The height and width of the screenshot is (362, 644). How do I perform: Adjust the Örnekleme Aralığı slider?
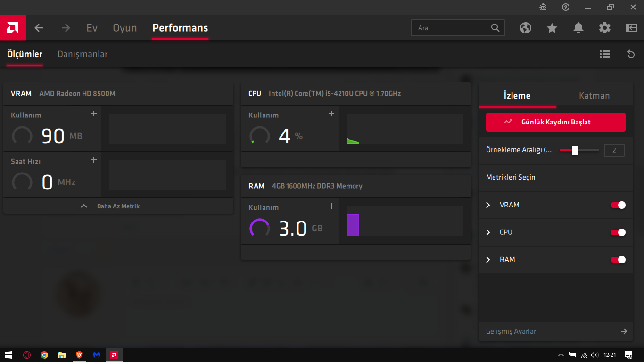pos(579,150)
